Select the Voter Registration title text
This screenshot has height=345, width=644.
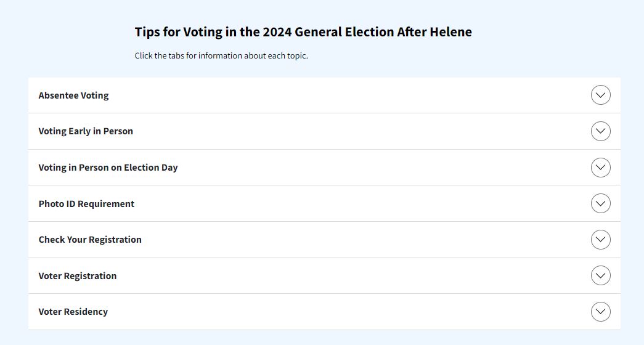point(78,276)
